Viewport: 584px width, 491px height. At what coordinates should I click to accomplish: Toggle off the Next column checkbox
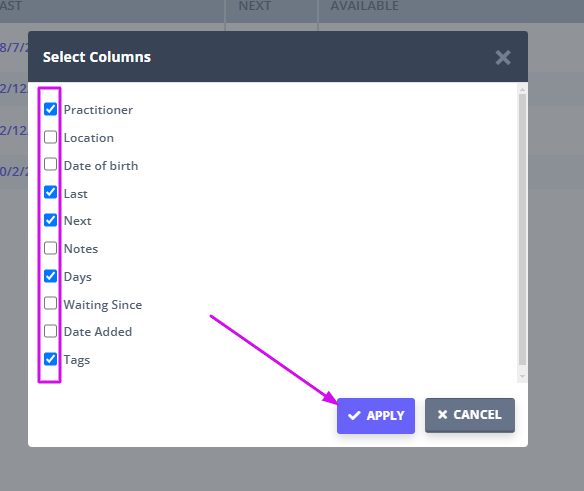50,220
